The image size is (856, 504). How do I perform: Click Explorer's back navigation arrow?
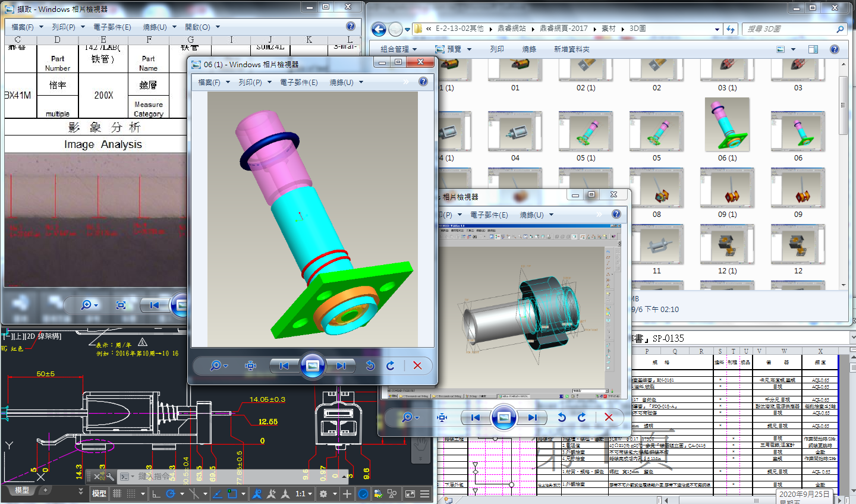coord(379,29)
